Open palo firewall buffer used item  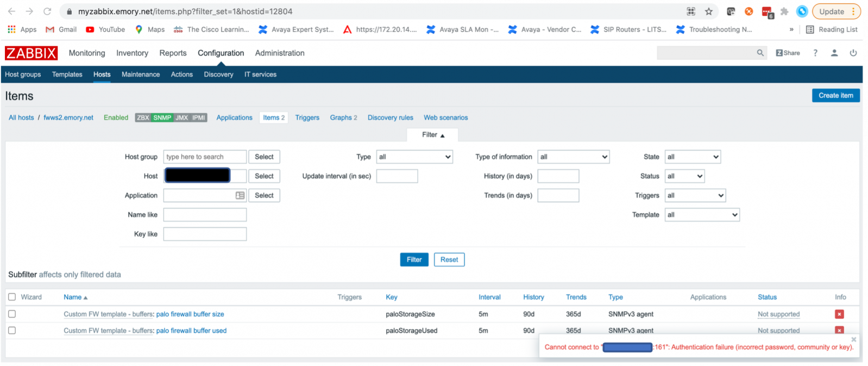pos(191,331)
